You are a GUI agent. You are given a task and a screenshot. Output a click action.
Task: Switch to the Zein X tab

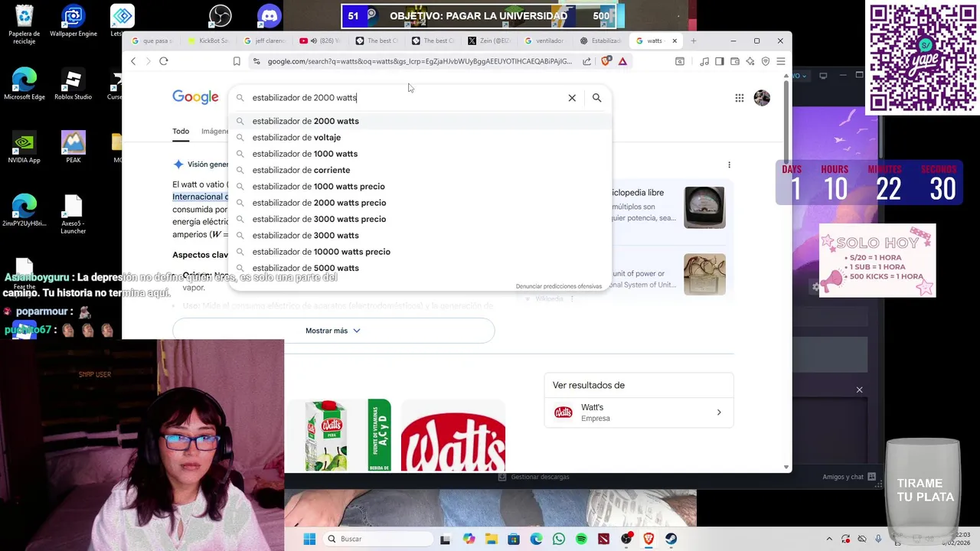(491, 41)
